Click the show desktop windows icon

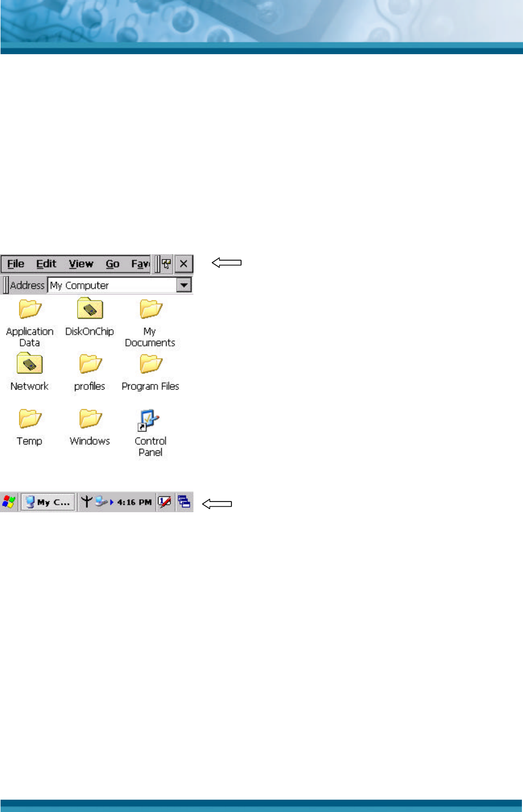point(184,503)
